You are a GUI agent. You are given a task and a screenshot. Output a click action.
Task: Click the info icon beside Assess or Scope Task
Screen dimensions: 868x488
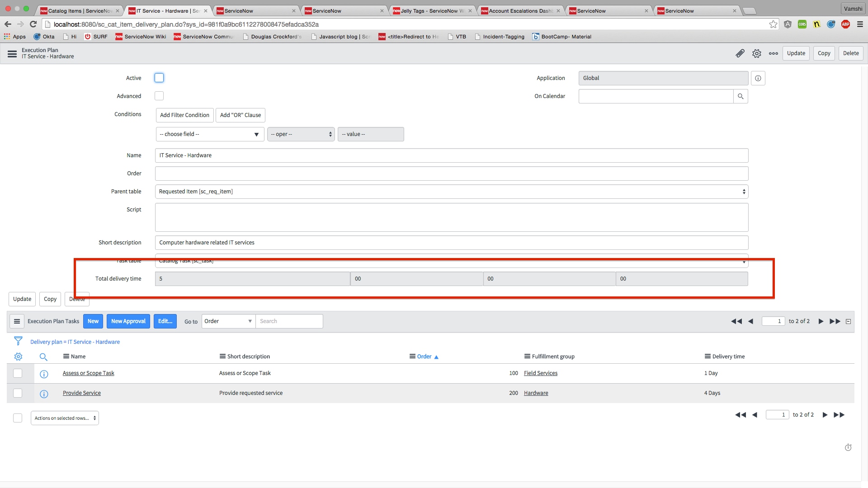click(x=44, y=374)
